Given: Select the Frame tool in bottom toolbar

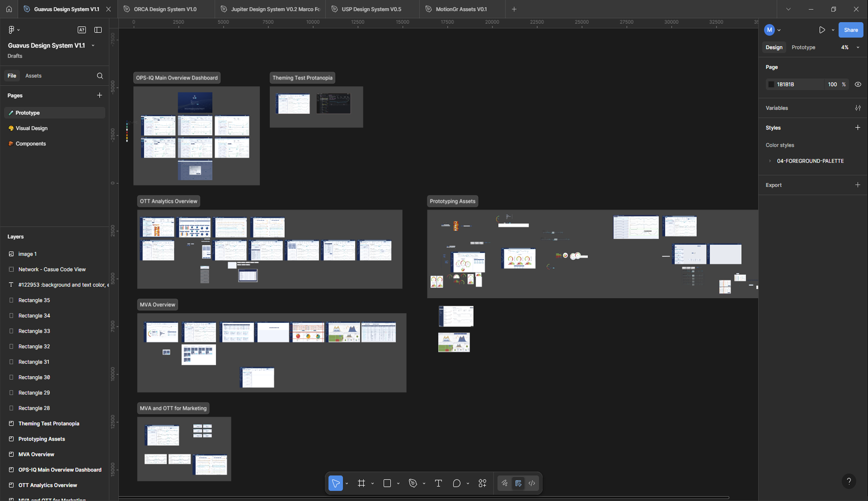Looking at the screenshot, I should pyautogui.click(x=361, y=483).
